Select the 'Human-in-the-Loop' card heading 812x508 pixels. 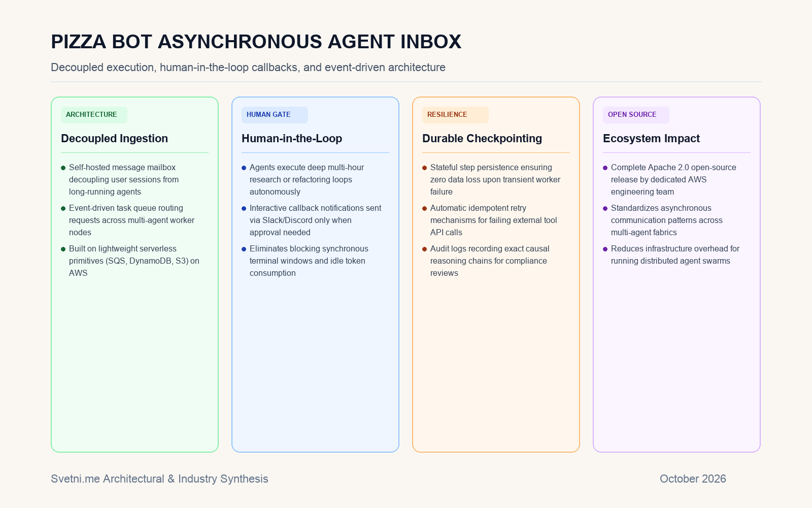tap(292, 139)
